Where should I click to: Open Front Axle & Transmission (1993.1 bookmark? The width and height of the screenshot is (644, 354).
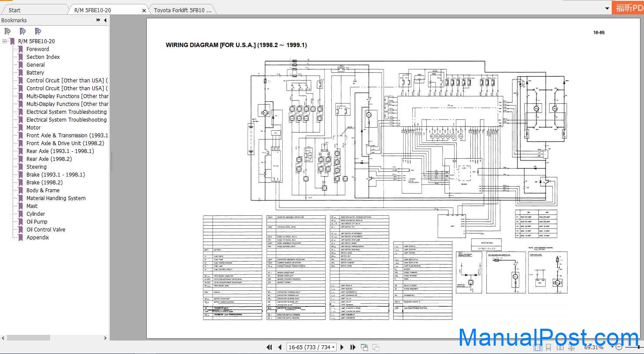point(67,136)
